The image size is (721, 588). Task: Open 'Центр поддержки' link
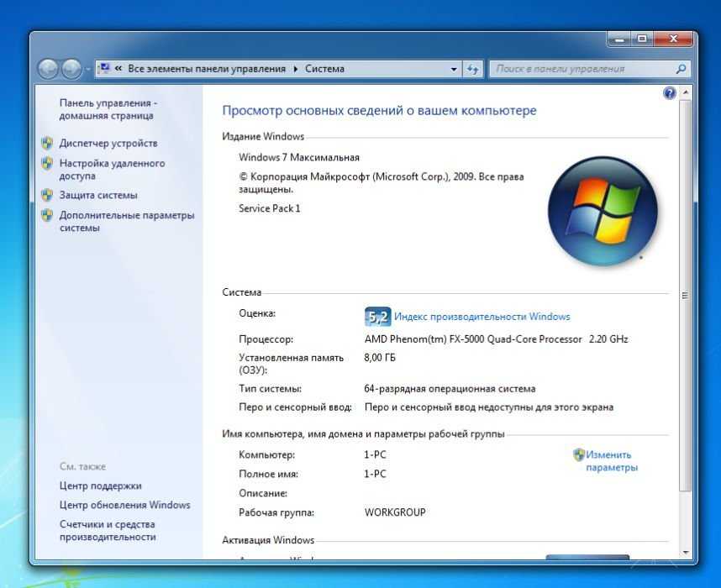pyautogui.click(x=101, y=486)
